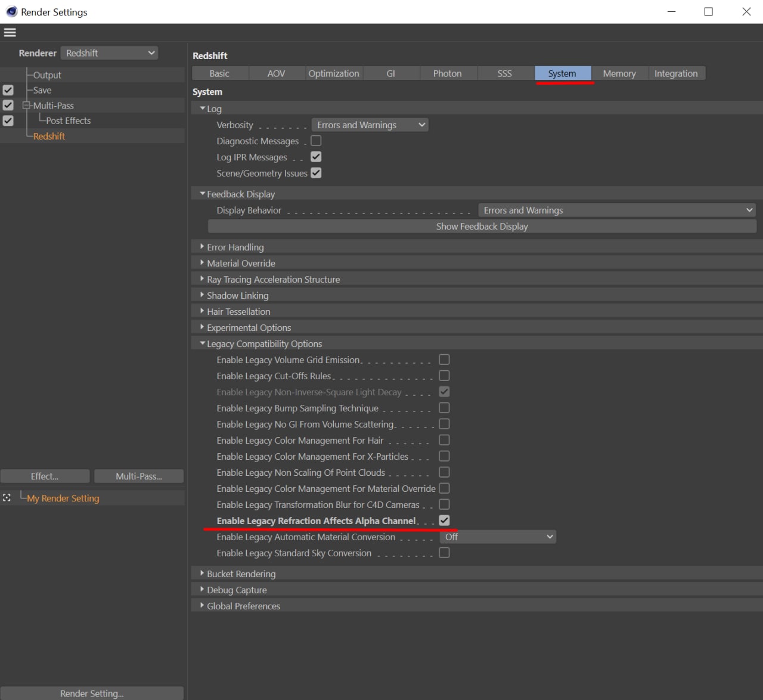Open Legacy Automatic Material Conversion dropdown
Image resolution: width=763 pixels, height=700 pixels.
coord(498,537)
